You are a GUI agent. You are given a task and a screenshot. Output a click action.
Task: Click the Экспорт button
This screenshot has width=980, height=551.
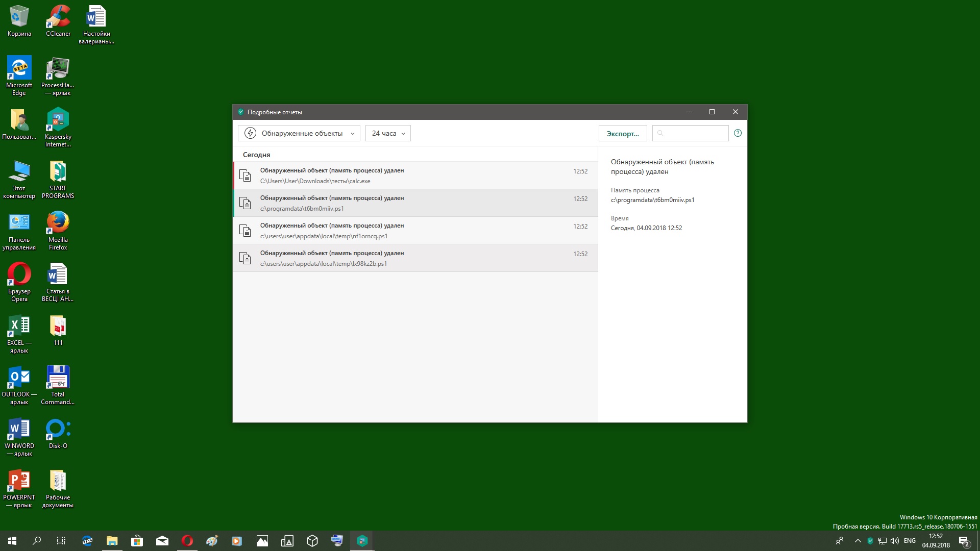point(622,134)
